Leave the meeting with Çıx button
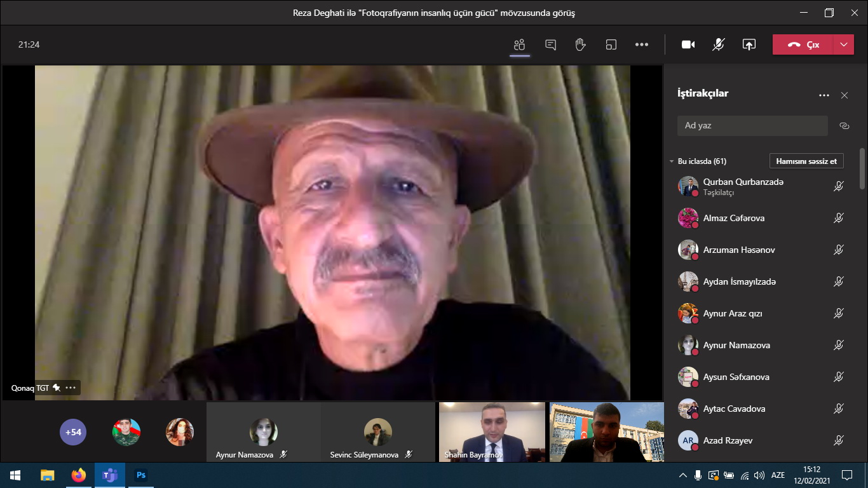The height and width of the screenshot is (488, 868). (803, 44)
